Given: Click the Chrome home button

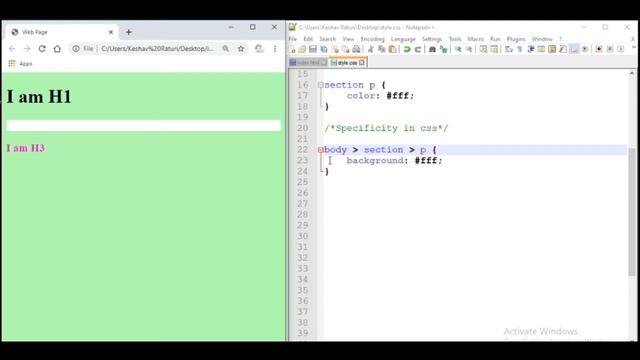Looking at the screenshot, I should (x=57, y=49).
